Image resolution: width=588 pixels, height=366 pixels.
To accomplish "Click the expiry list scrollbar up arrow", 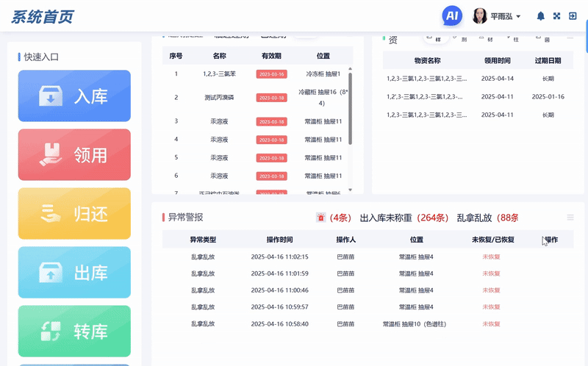I will (x=351, y=69).
